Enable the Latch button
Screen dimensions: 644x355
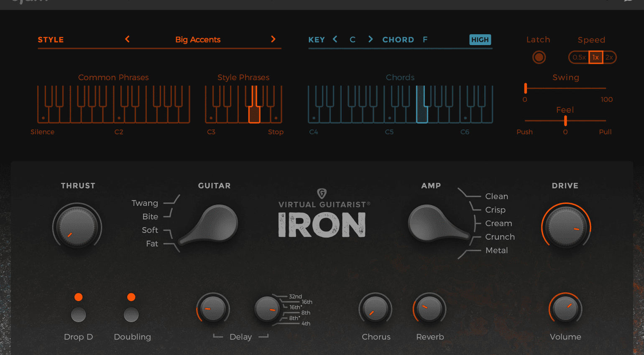click(539, 57)
